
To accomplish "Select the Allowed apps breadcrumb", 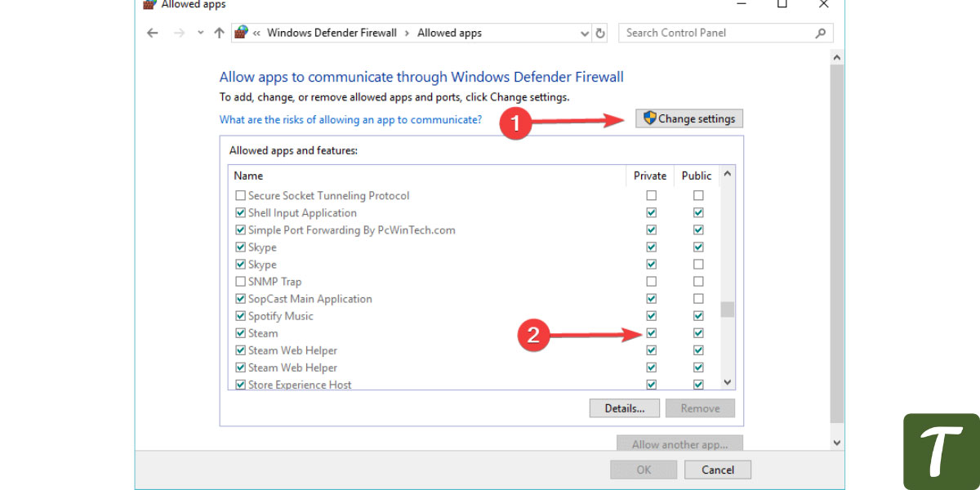I will coord(449,33).
